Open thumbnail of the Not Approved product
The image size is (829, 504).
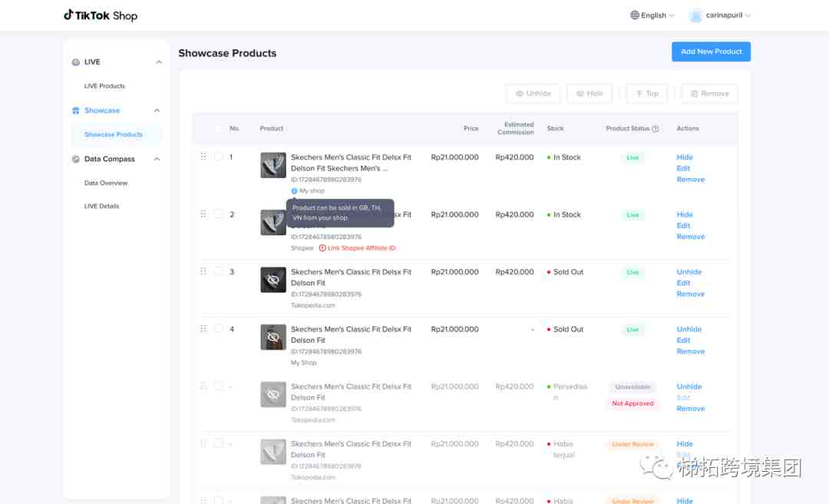pos(273,394)
